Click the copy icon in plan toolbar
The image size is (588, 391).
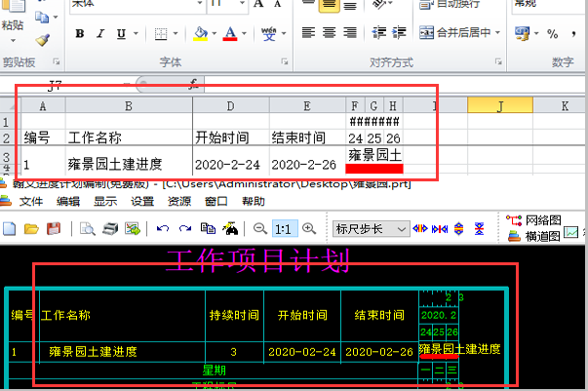[208, 228]
